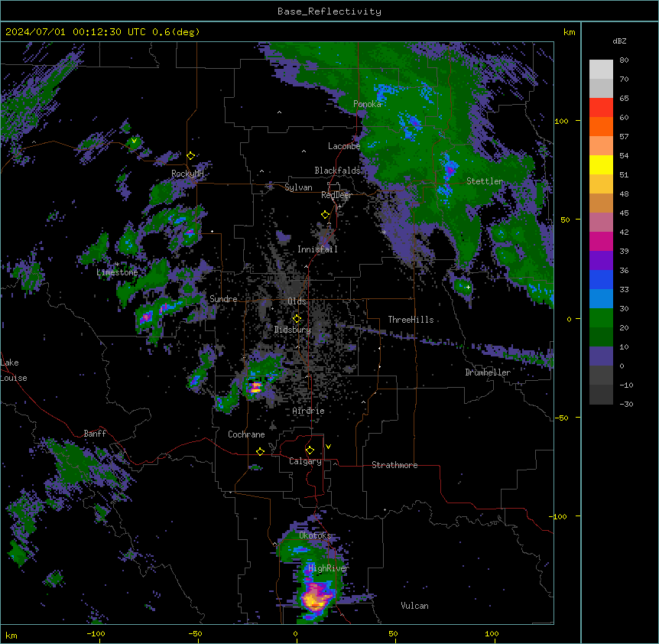
Task: Select the Strathmore label
Action: [x=394, y=465]
